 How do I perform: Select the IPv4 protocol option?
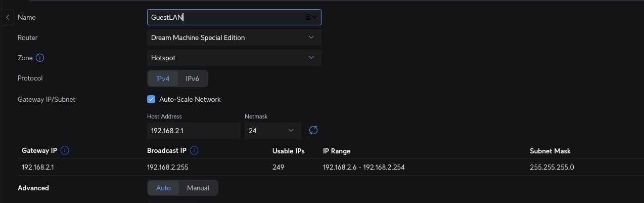[163, 78]
